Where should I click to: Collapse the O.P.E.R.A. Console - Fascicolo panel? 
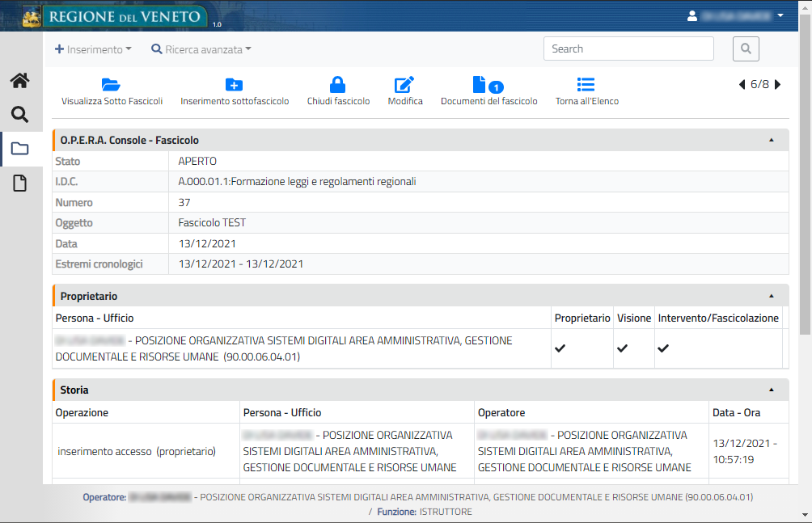coord(771,140)
